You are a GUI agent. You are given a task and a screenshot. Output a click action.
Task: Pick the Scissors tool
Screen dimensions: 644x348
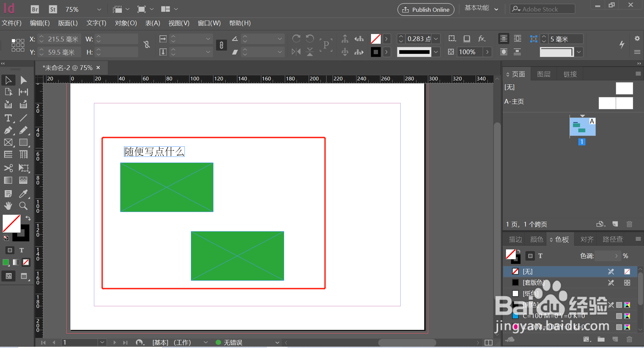click(8, 168)
